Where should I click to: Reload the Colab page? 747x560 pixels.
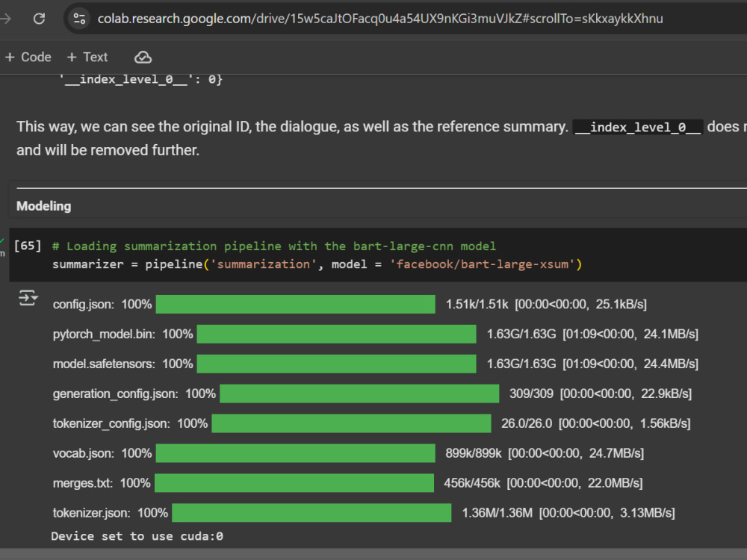click(x=39, y=19)
